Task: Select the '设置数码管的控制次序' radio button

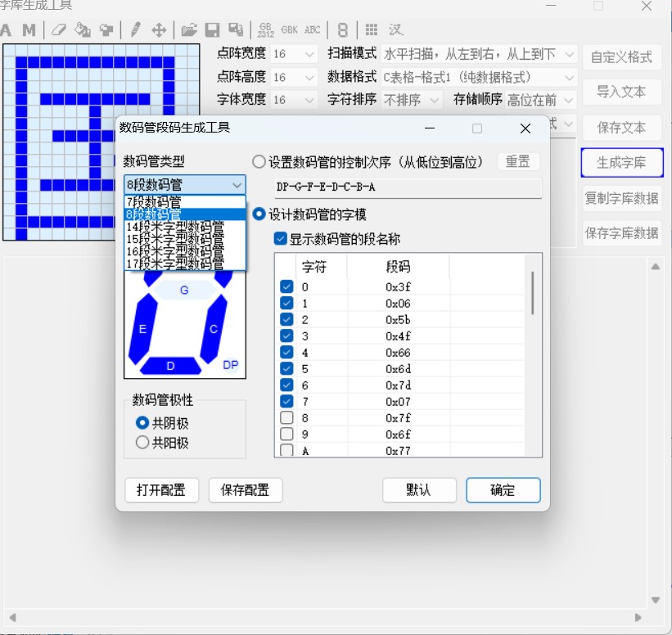Action: 259,162
